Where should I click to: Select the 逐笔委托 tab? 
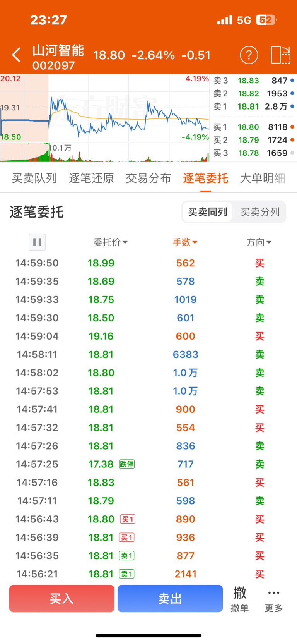click(x=205, y=178)
